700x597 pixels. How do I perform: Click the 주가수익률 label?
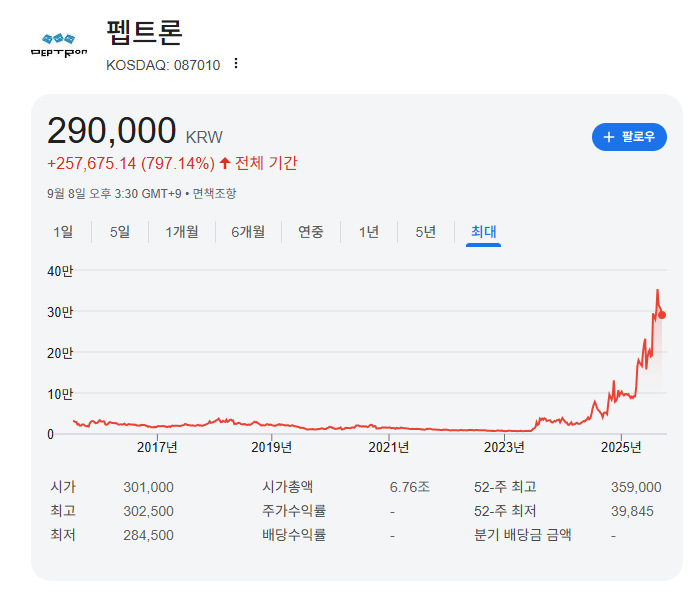click(x=294, y=511)
